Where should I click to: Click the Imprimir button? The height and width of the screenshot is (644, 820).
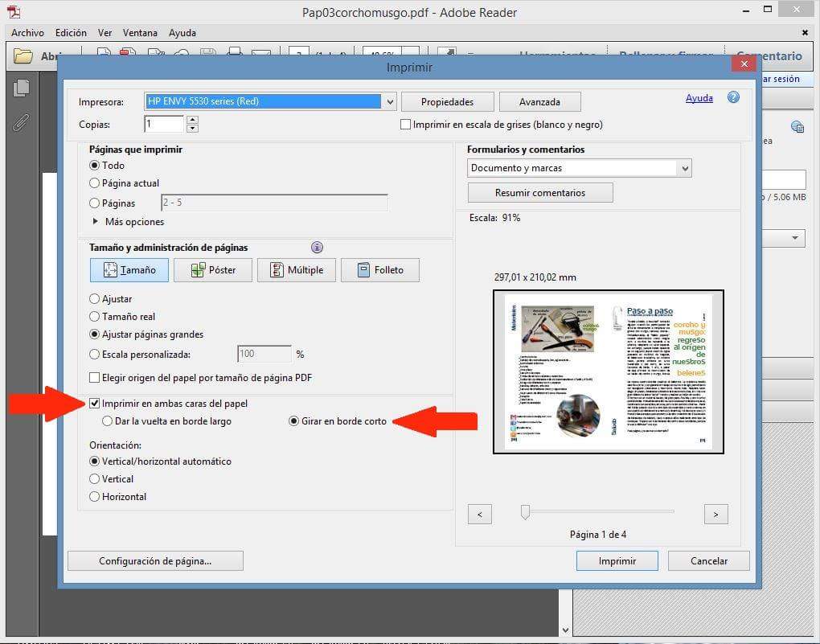[x=617, y=561]
